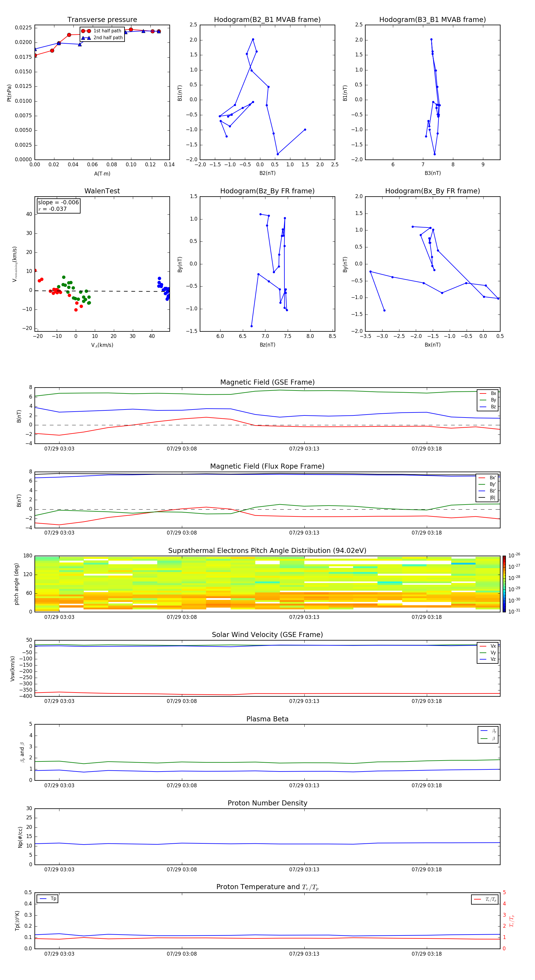Click the 'slope = -0.006' annotation
Image resolution: width=535 pixels, height=980 pixels.
tap(58, 203)
